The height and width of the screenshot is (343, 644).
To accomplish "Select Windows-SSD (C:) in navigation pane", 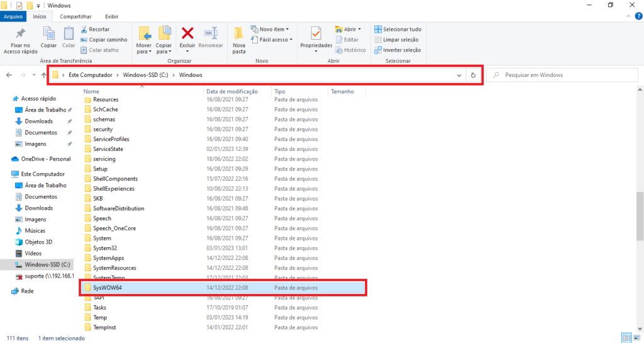I will pyautogui.click(x=47, y=264).
